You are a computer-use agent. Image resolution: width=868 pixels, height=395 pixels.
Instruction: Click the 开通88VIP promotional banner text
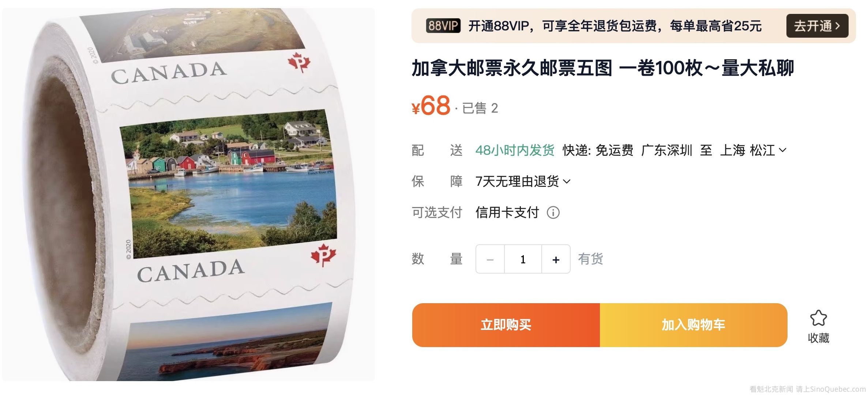[615, 26]
